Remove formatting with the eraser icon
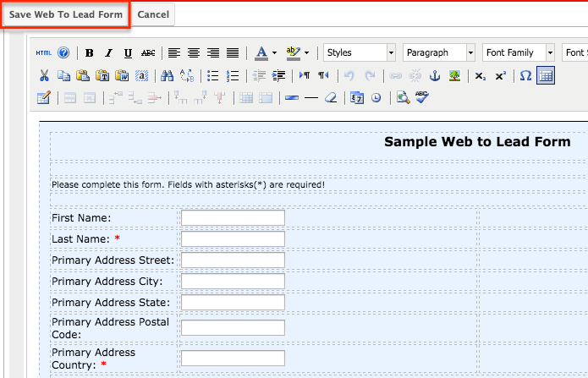Image resolution: width=588 pixels, height=378 pixels. click(x=331, y=98)
